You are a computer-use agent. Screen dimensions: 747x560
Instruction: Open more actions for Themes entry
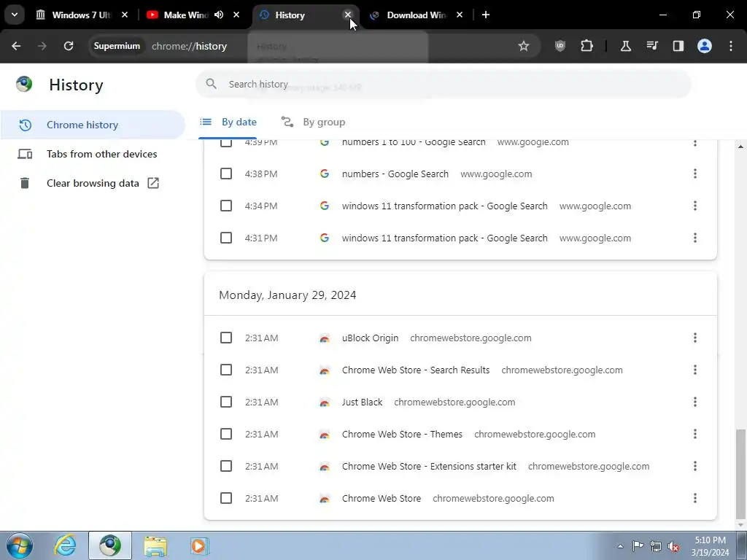click(x=695, y=433)
